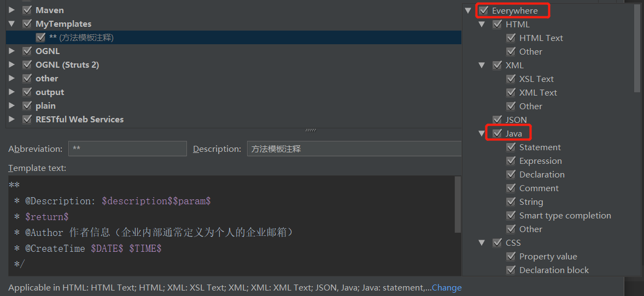This screenshot has height=296, width=644.
Task: Click the $DATE$ variable in template
Action: tap(107, 248)
